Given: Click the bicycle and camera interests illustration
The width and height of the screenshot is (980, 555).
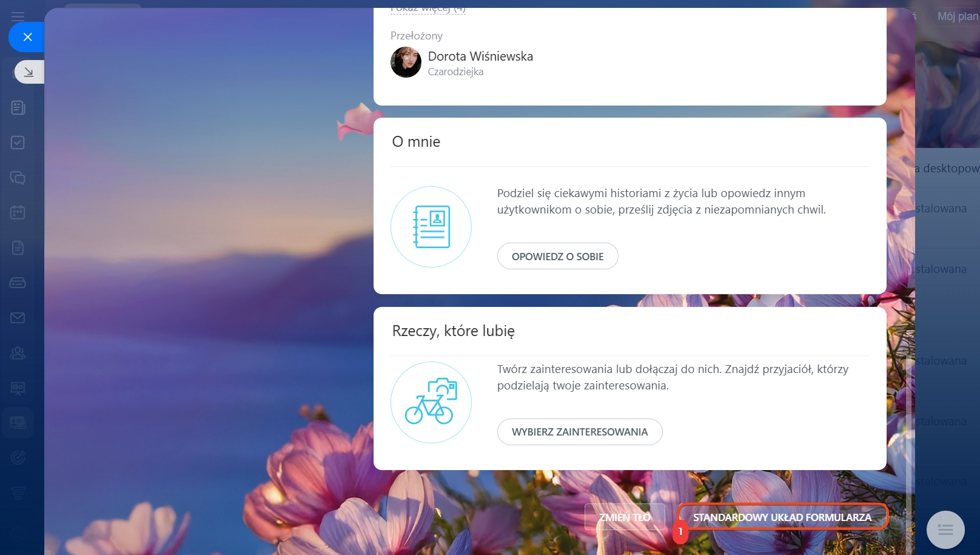Looking at the screenshot, I should [431, 402].
